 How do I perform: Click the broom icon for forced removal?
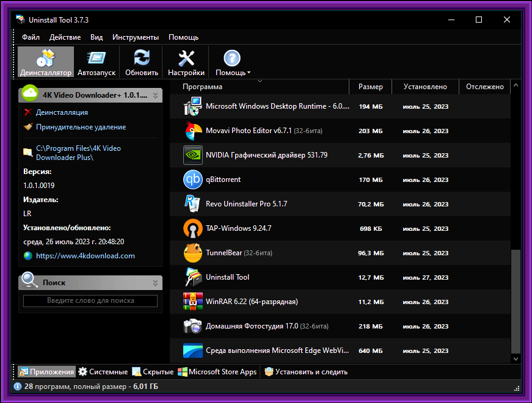28,127
